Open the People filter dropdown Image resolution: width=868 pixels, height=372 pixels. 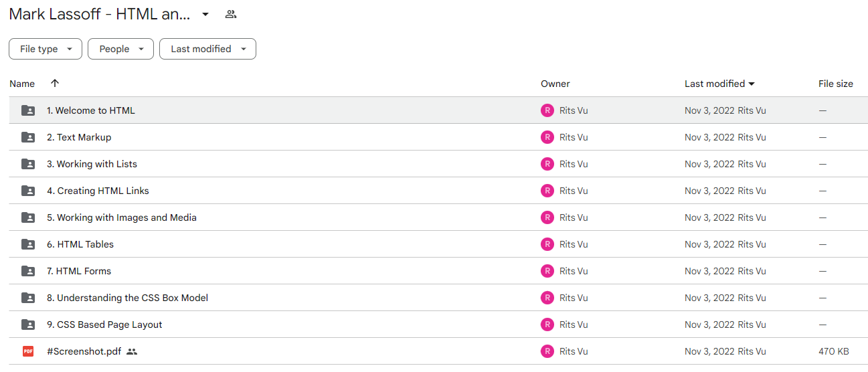coord(120,49)
